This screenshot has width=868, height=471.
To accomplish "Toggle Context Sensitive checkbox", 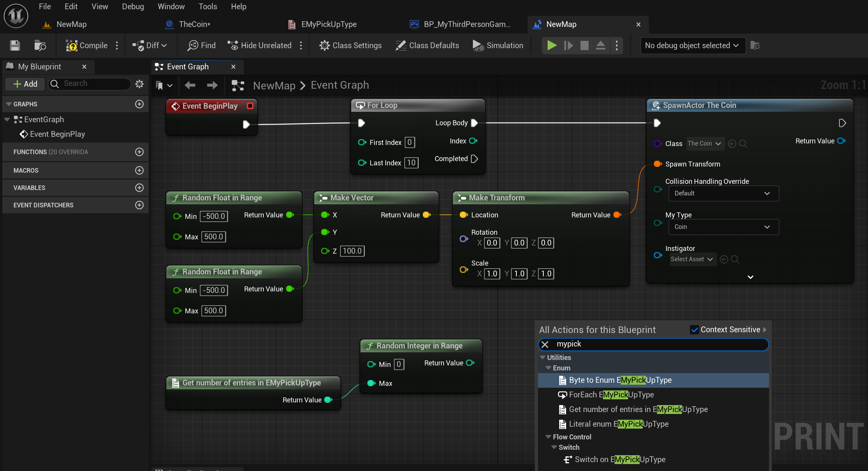I will coord(694,330).
